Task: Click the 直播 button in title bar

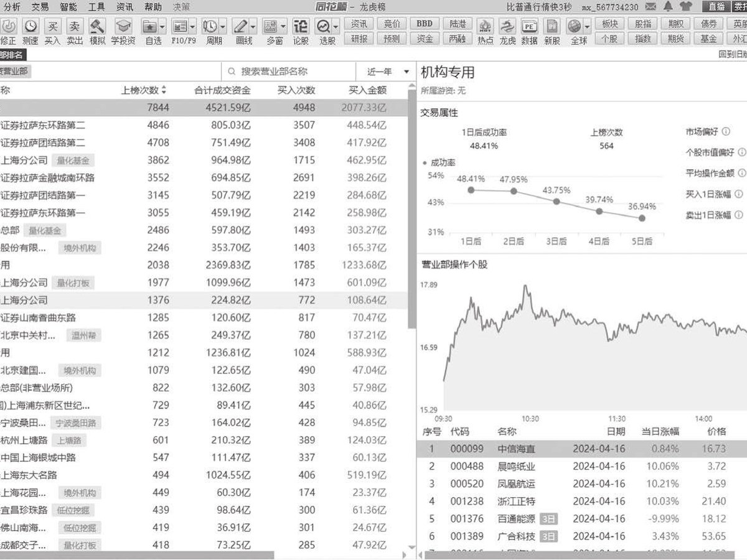Action: coord(716,6)
